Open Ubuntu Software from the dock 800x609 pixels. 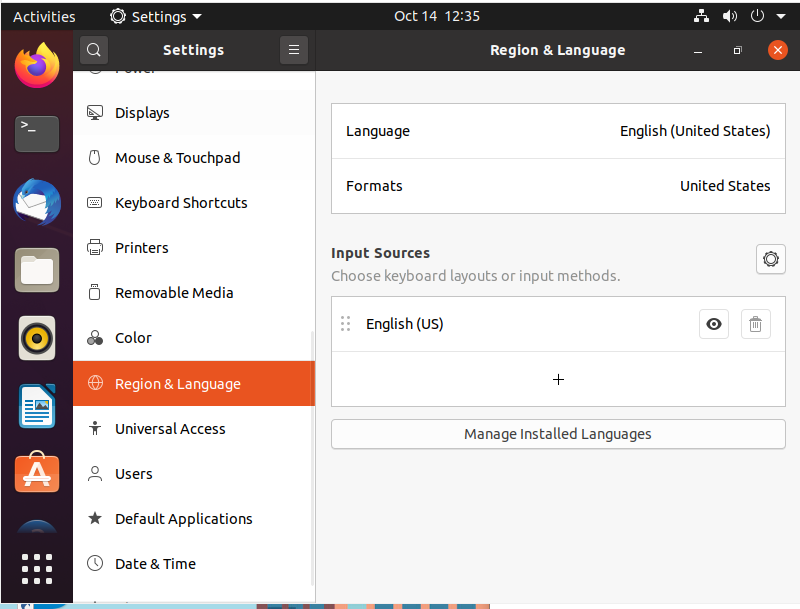point(37,472)
